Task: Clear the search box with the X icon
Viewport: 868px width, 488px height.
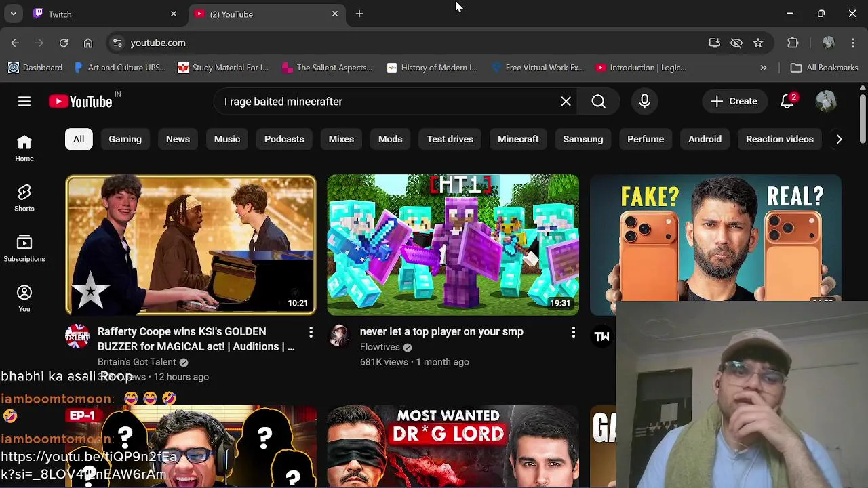Action: click(566, 102)
